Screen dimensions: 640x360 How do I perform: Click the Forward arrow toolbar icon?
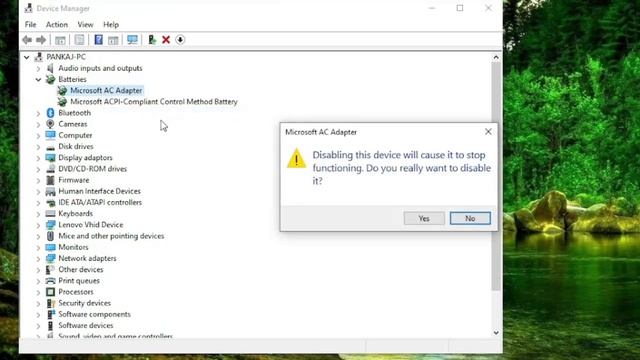tap(41, 40)
